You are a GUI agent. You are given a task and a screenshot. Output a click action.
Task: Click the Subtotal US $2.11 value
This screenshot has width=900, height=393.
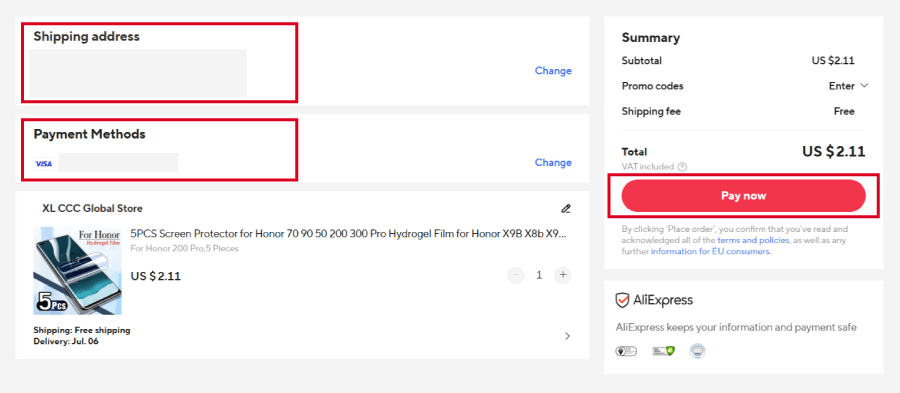(x=833, y=60)
